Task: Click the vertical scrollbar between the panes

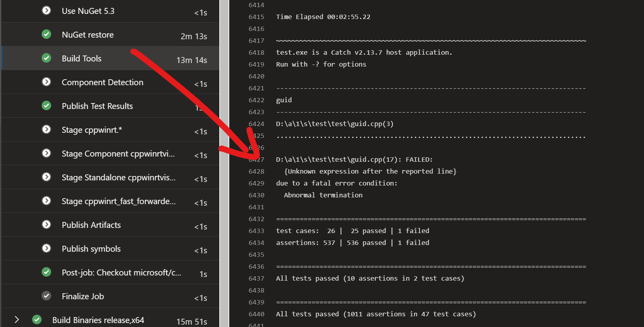Action: [224, 163]
